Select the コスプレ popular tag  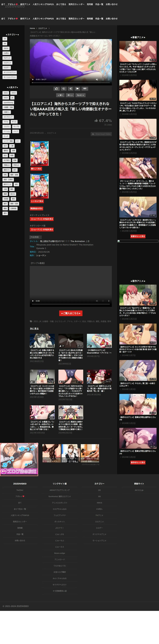7,127
